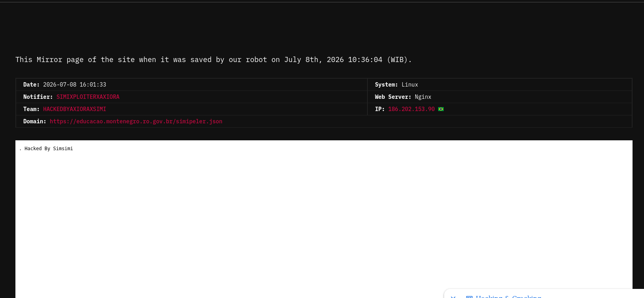Viewport: 644px width, 298px height.
Task: Click the 'Notifier:' label
Action: (x=38, y=97)
